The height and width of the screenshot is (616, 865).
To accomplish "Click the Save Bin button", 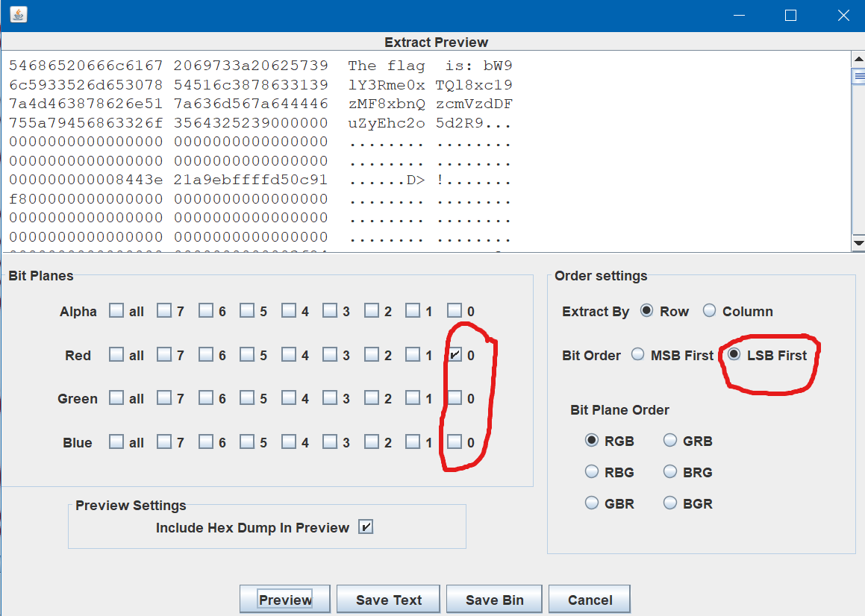I will (x=494, y=600).
